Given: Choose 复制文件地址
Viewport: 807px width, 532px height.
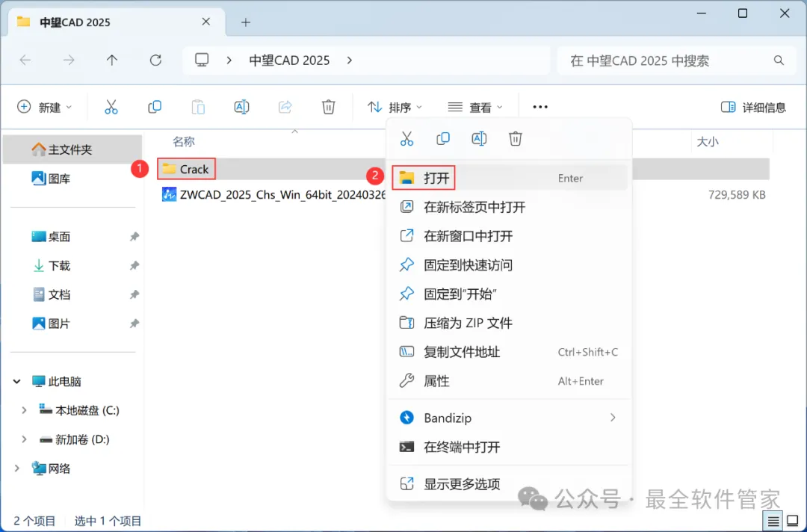Looking at the screenshot, I should (x=509, y=352).
